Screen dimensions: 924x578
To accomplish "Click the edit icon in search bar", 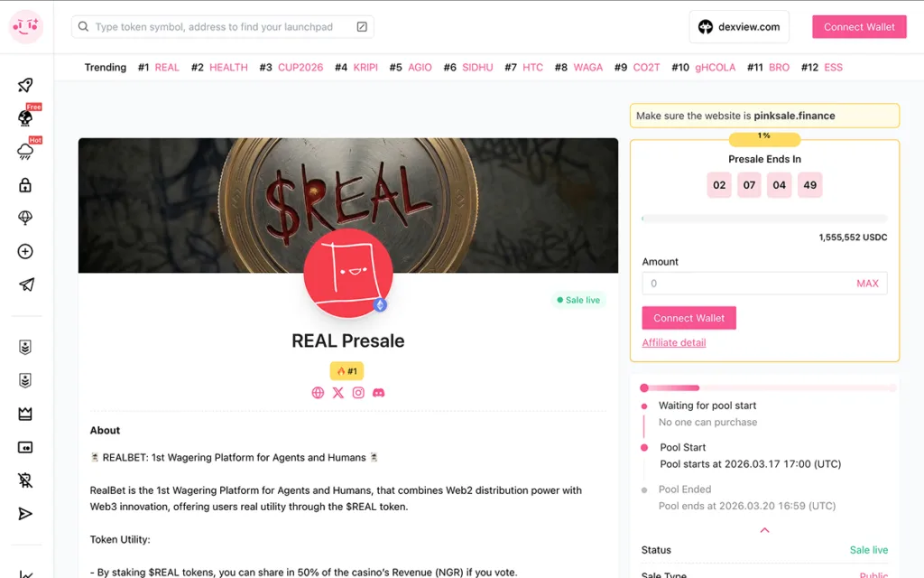I will 362,26.
